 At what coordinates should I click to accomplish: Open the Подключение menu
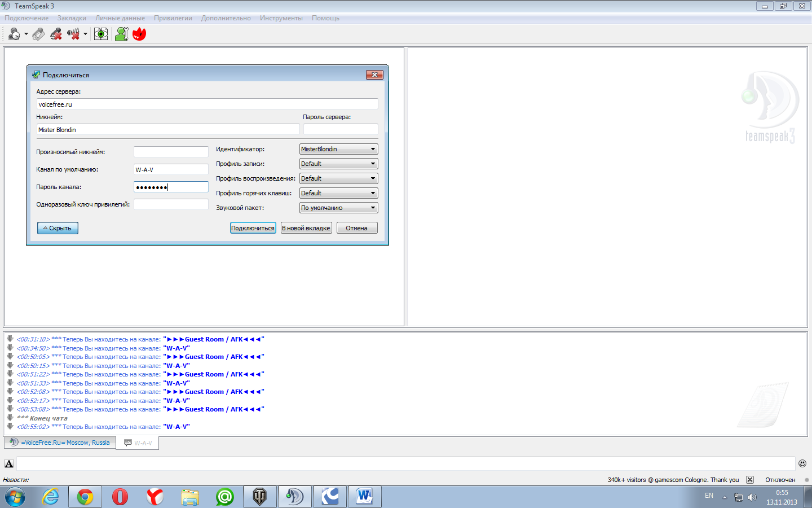tap(27, 18)
